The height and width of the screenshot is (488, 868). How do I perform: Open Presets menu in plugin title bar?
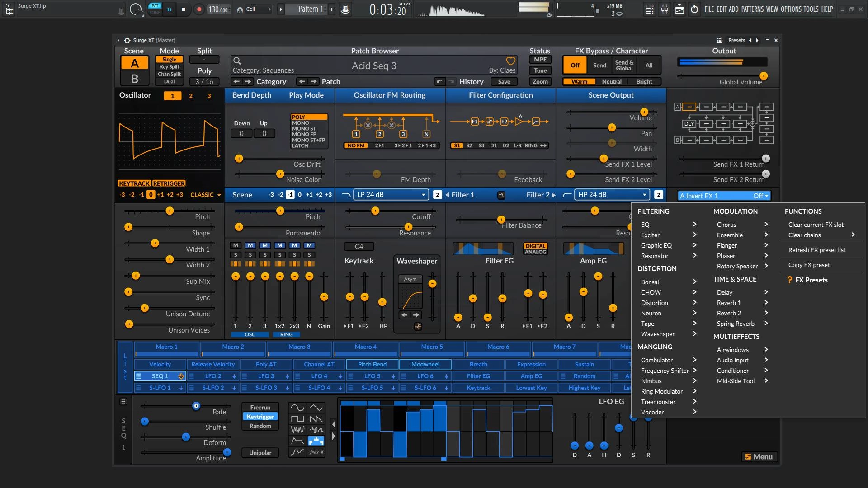pos(736,40)
